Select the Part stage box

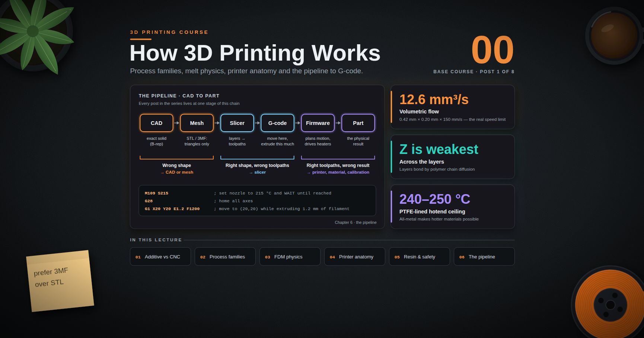tap(358, 123)
